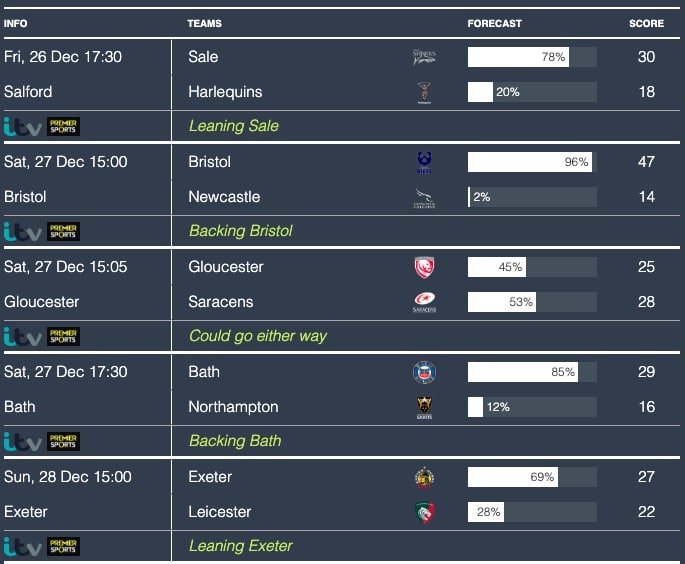
Task: Click the FORECAST column header
Action: coord(494,23)
